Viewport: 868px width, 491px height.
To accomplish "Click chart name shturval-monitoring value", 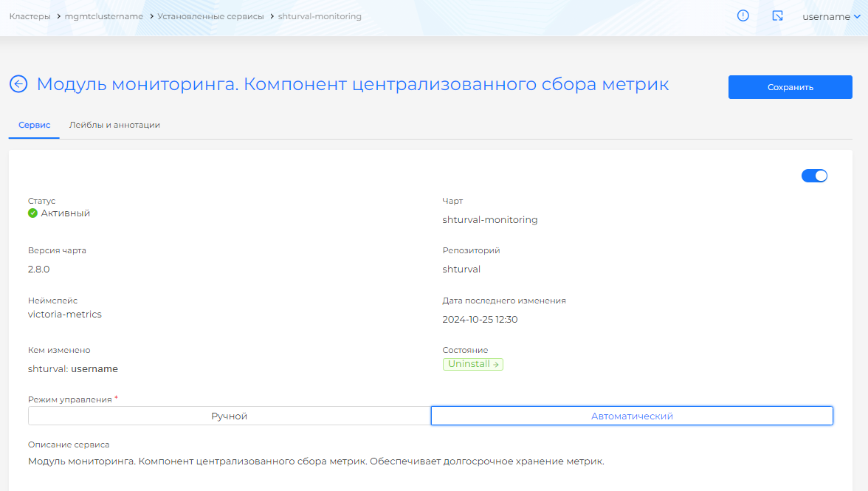I will (490, 220).
